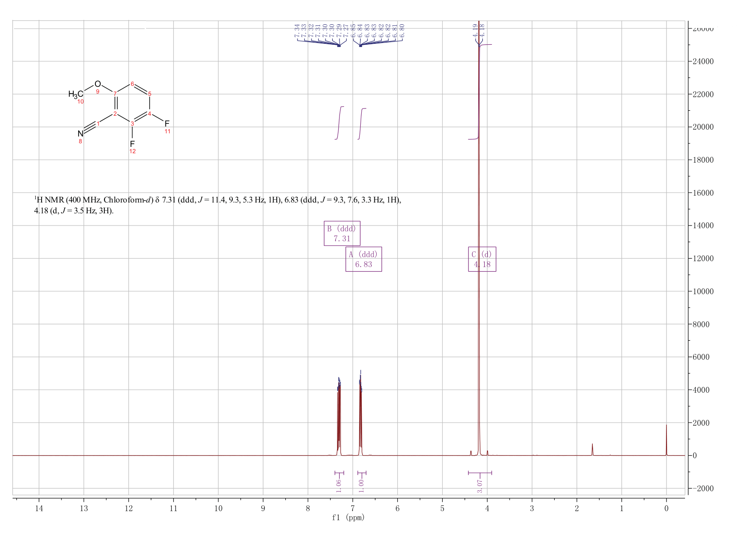Click the H3C methyl group label
The height and width of the screenshot is (560, 746).
click(x=76, y=94)
